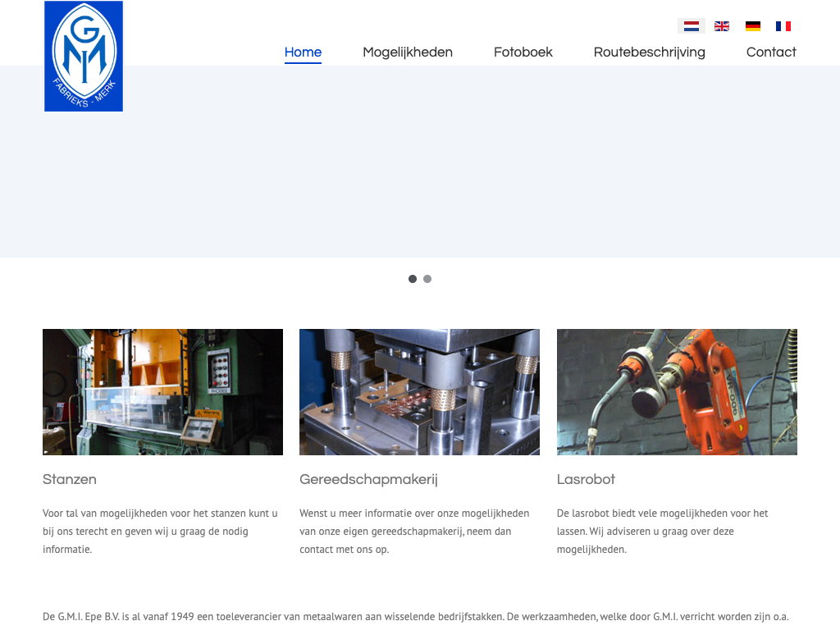
Task: Open the Routebeschrijving menu item
Action: [x=650, y=52]
